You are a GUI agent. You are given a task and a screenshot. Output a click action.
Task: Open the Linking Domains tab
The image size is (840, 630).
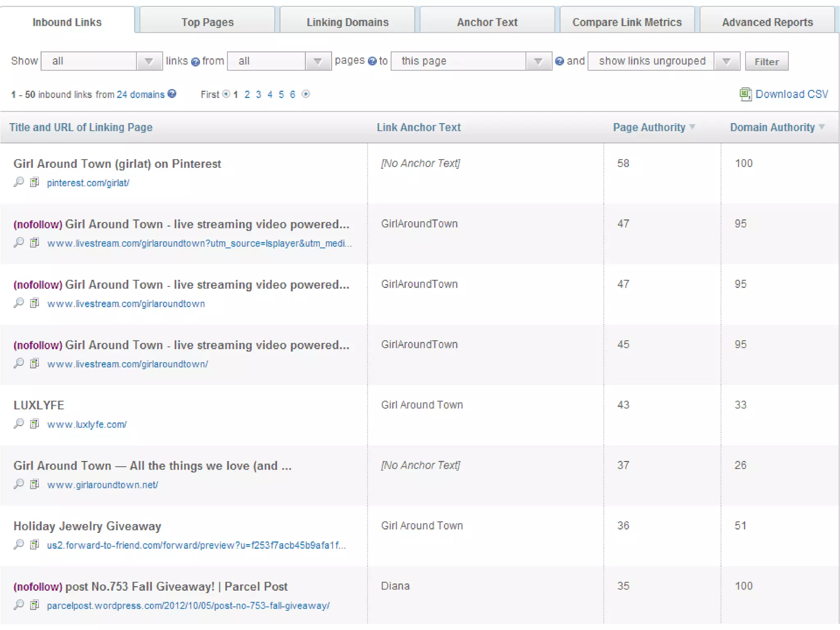[347, 22]
